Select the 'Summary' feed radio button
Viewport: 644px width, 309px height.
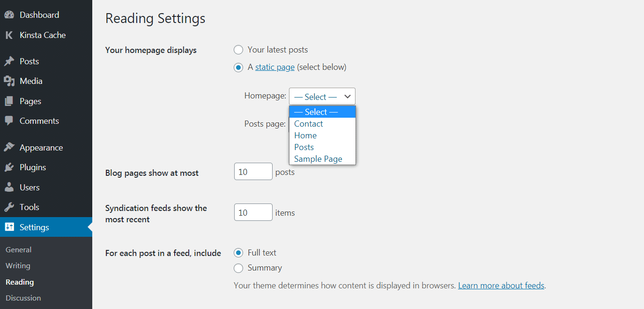tap(238, 268)
